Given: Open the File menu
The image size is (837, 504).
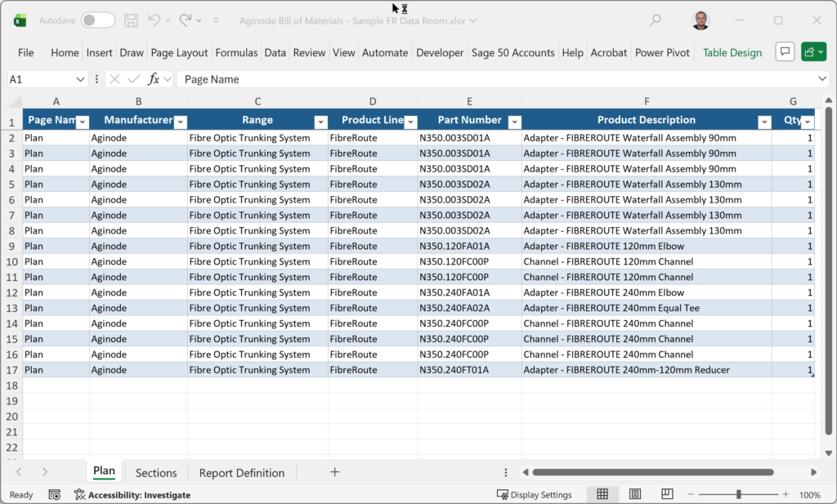Looking at the screenshot, I should [x=25, y=53].
